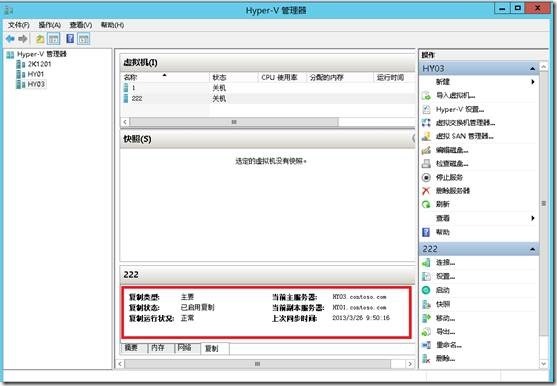The image size is (557, 386).
Task: Sort by 状态 column header
Action: point(233,77)
